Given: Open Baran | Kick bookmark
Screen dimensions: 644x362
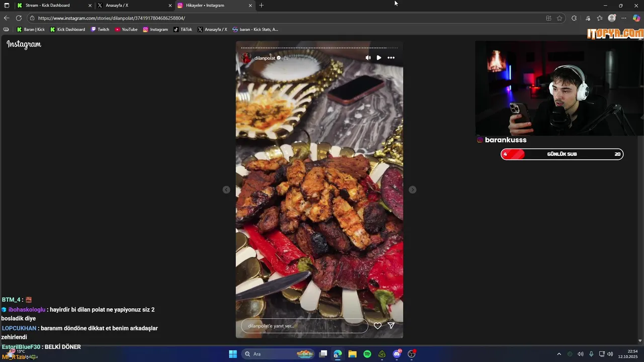Looking at the screenshot, I should coord(31,30).
